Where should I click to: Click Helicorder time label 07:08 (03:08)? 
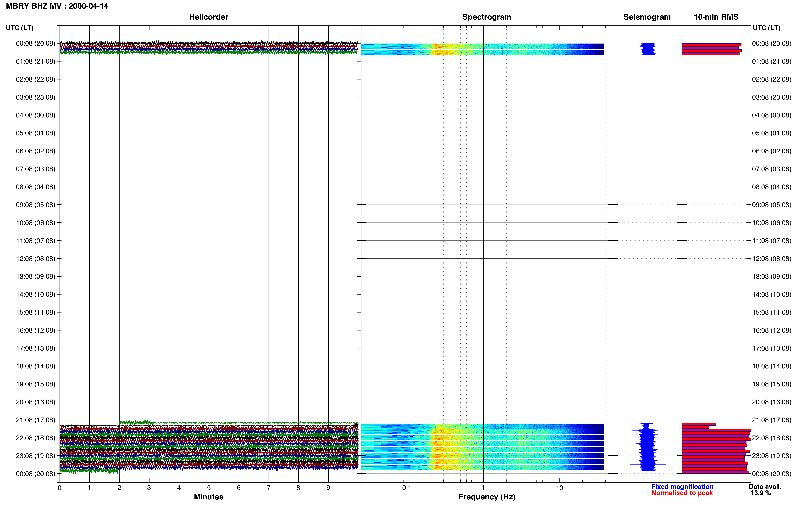pyautogui.click(x=36, y=169)
